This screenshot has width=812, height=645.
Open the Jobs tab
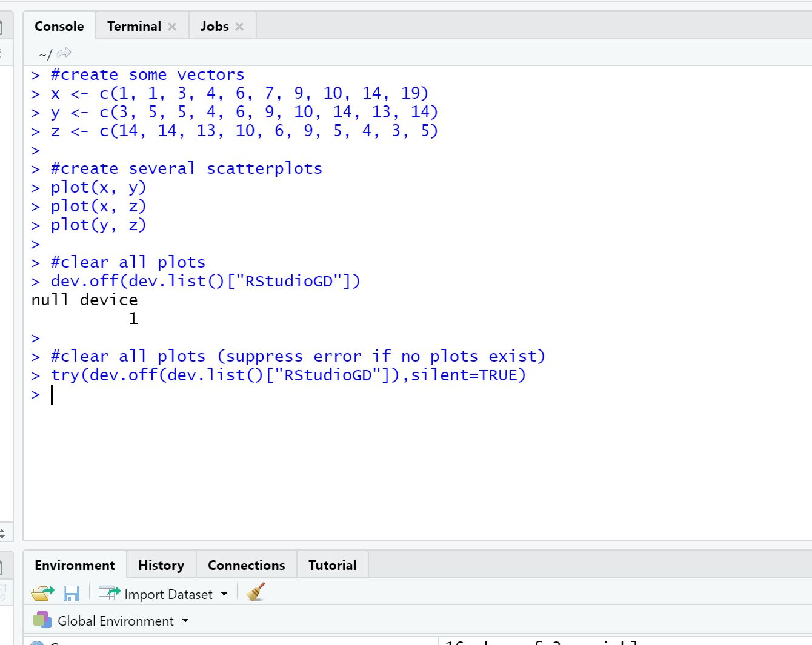[215, 26]
